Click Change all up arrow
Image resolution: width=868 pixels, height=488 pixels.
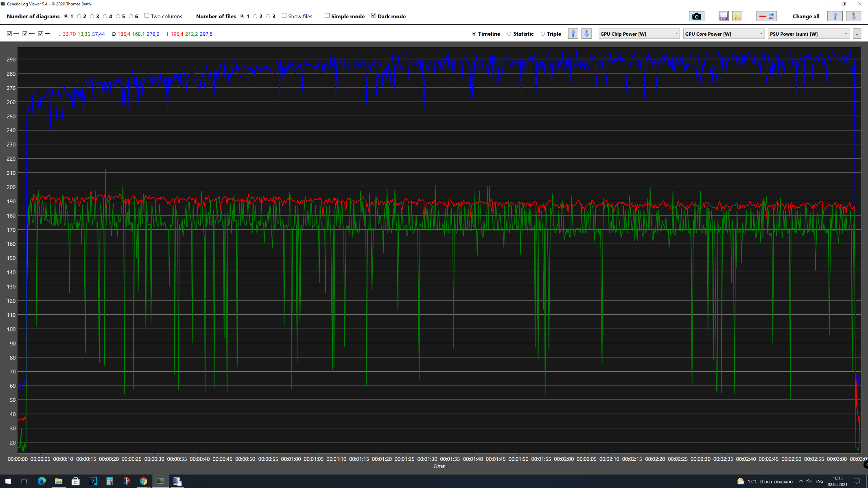(835, 16)
